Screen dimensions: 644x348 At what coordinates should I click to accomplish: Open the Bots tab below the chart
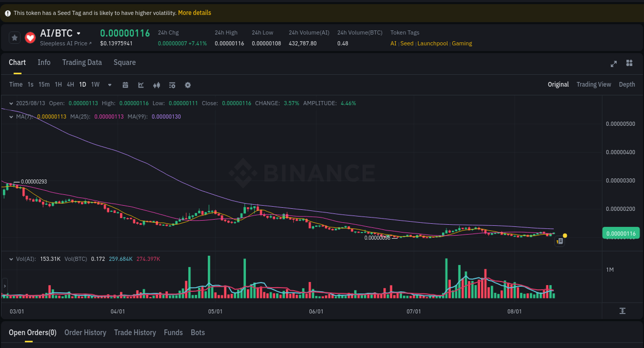pyautogui.click(x=198, y=333)
